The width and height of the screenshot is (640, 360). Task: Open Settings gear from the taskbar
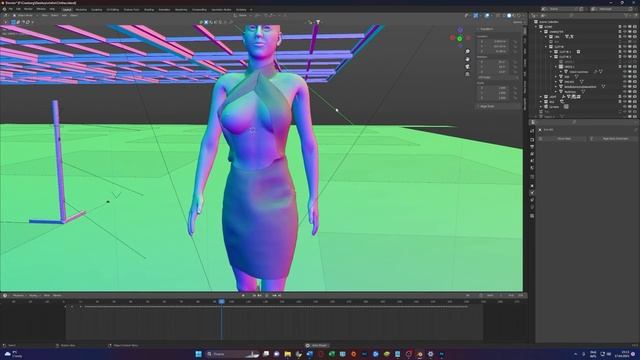[430, 354]
